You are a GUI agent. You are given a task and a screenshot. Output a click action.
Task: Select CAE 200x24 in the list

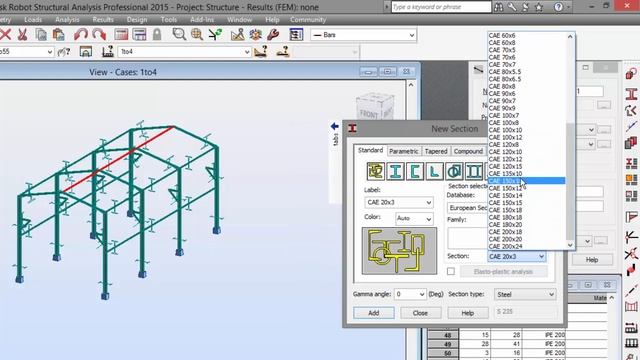click(x=527, y=247)
